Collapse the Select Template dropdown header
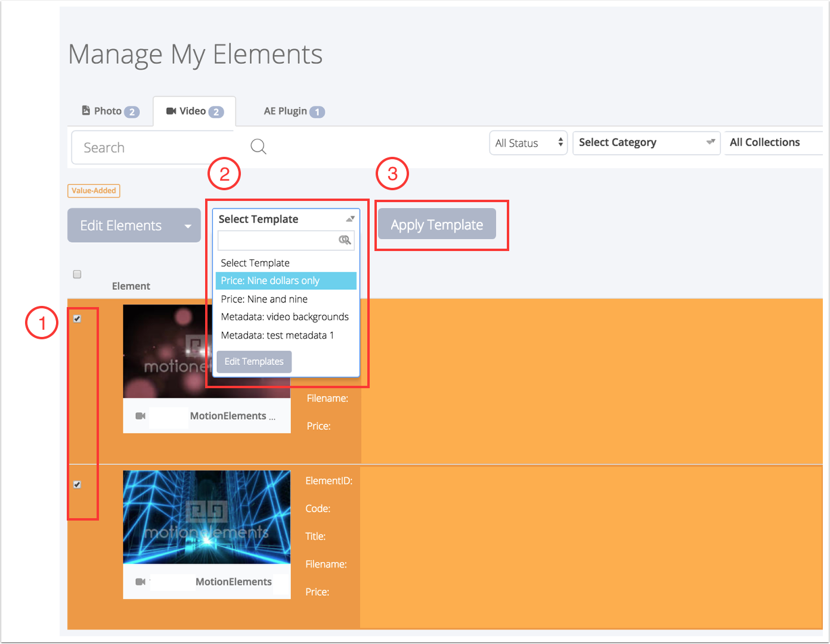The image size is (830, 644). click(286, 219)
